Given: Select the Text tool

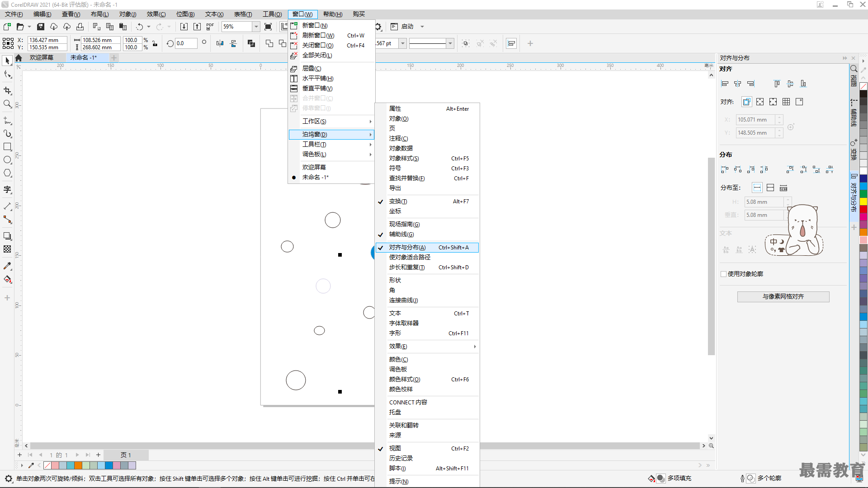Looking at the screenshot, I should click(7, 189).
